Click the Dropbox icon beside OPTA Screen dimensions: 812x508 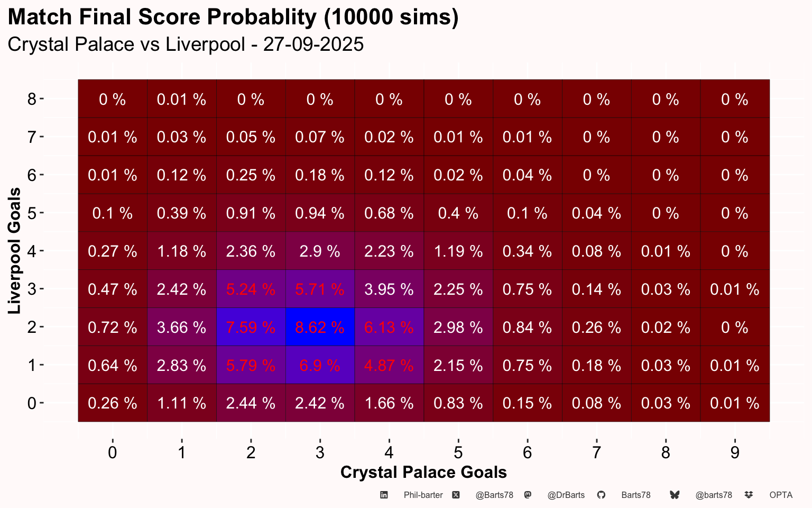[749, 495]
